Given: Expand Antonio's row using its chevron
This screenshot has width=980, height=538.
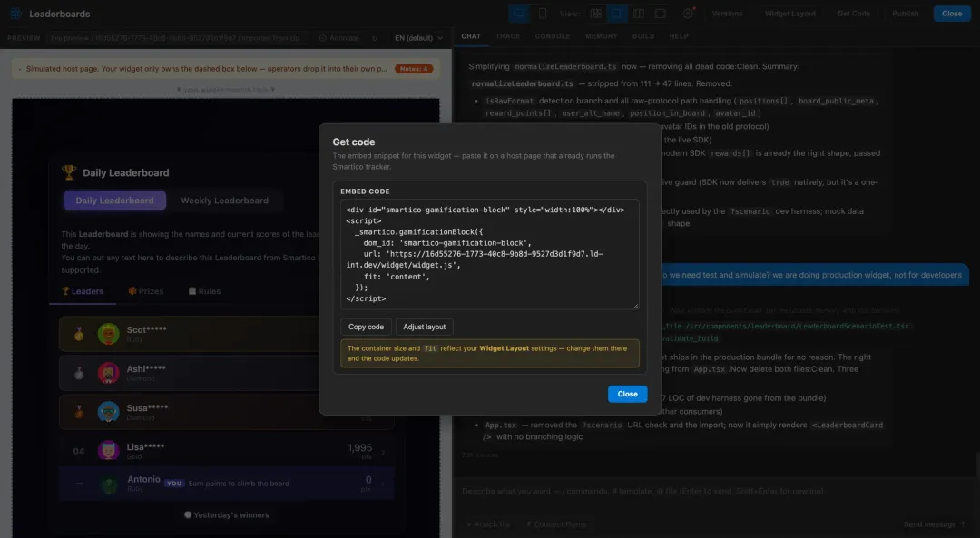Looking at the screenshot, I should 383,484.
